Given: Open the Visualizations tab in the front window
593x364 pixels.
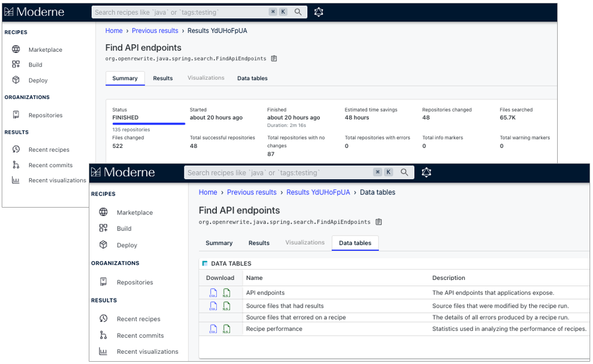Looking at the screenshot, I should pyautogui.click(x=305, y=243).
